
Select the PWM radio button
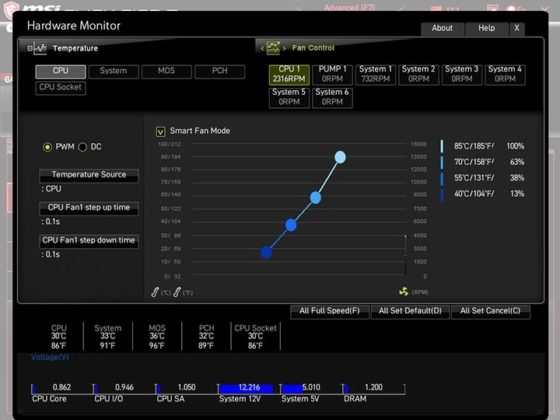[x=47, y=147]
